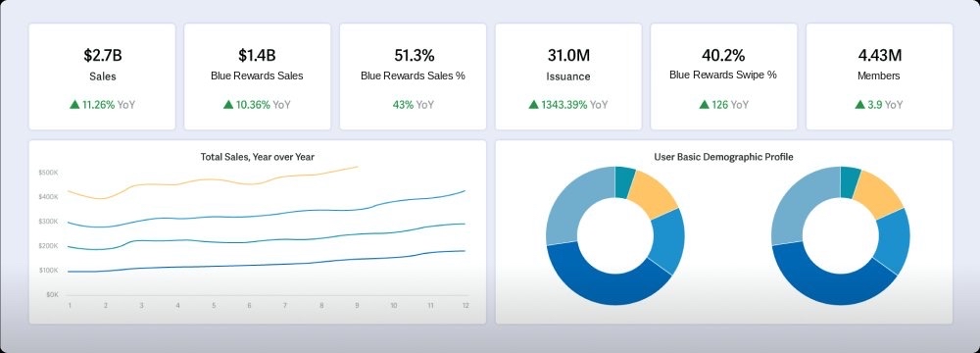Click the $100K axis label
Image resolution: width=980 pixels, height=353 pixels.
[48, 270]
